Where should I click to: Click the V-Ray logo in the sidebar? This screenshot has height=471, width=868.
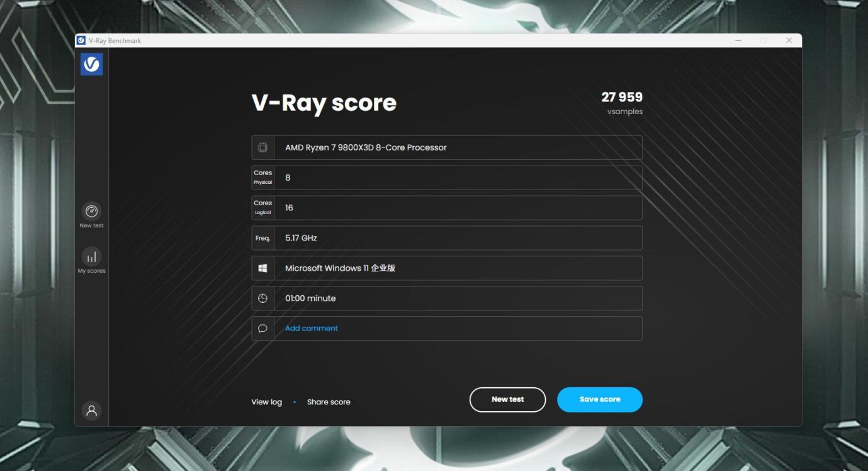click(91, 64)
